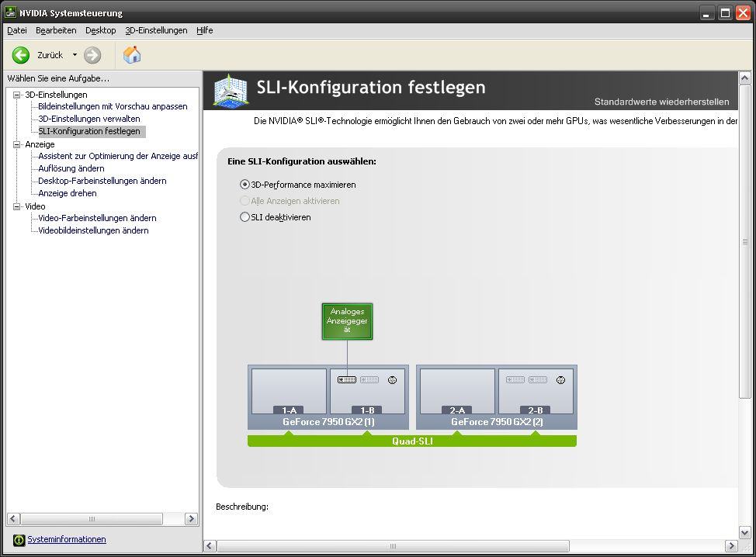This screenshot has height=557, width=756.
Task: Close the NVIDIA Systemsteuerung window
Action: click(x=743, y=13)
